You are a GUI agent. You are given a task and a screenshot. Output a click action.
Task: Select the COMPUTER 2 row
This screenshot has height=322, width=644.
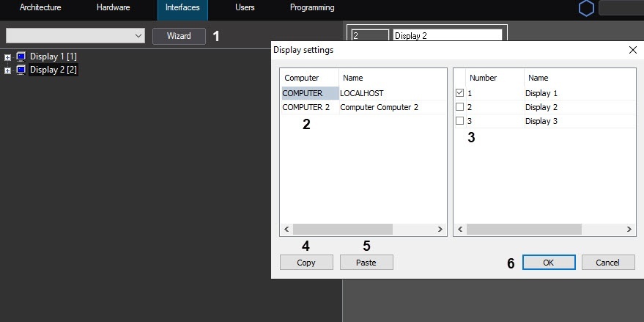click(x=306, y=107)
